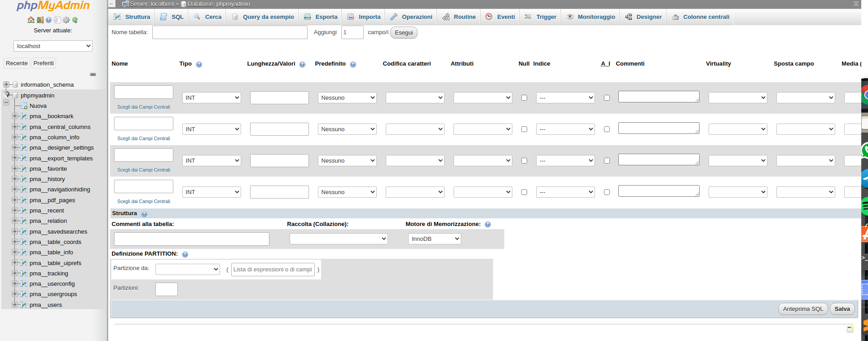Open the navigation panel settings gear icon
This screenshot has height=341, width=868.
click(66, 20)
